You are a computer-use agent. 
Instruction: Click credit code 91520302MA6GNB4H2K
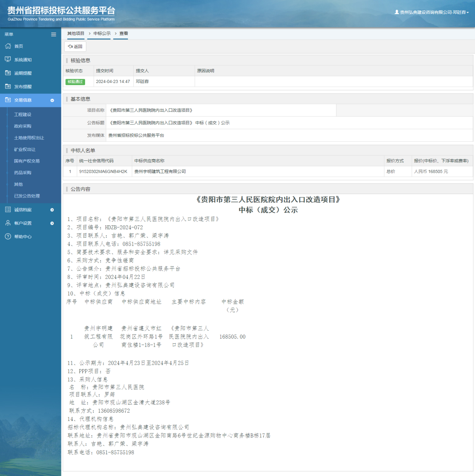pos(103,171)
